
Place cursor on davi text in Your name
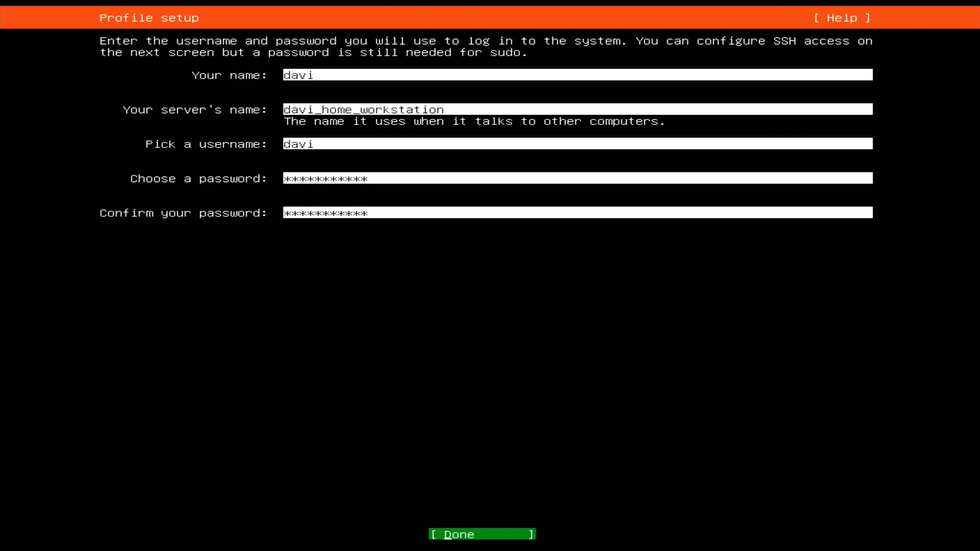click(298, 76)
